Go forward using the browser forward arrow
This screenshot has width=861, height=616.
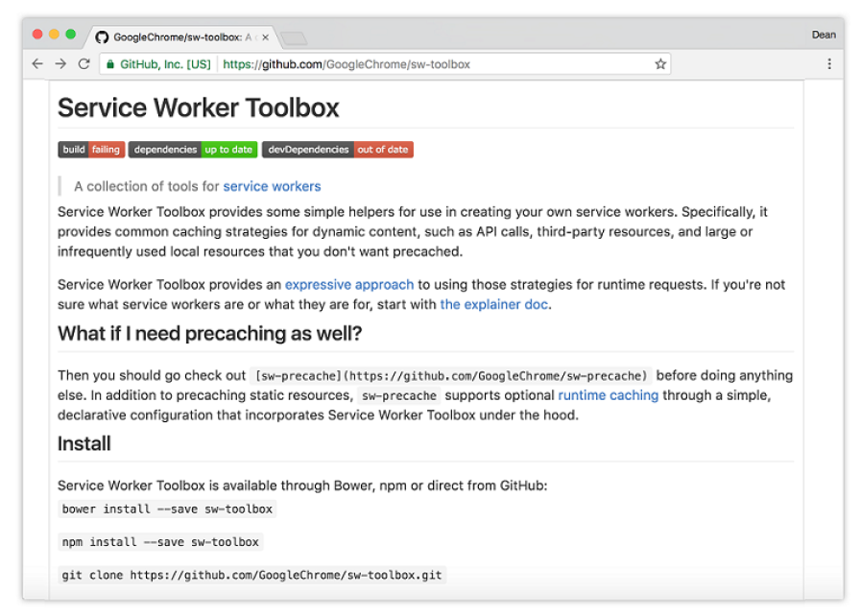tap(60, 64)
